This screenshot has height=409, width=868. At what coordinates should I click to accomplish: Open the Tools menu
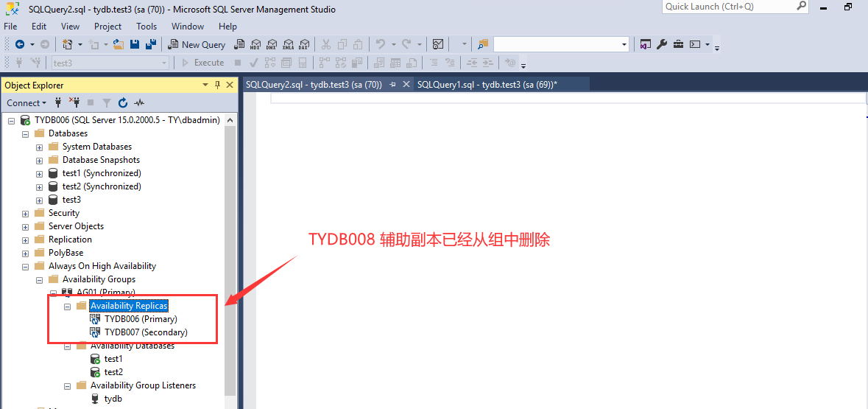[147, 26]
